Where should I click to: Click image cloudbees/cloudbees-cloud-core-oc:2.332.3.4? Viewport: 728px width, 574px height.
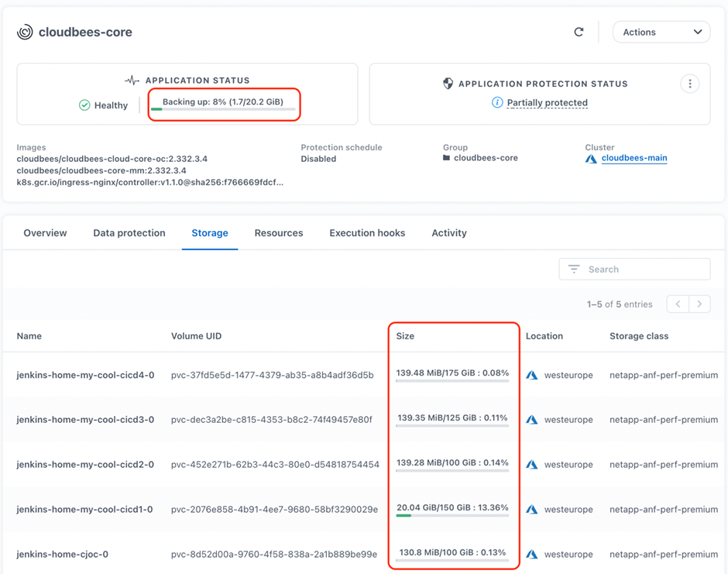[112, 159]
